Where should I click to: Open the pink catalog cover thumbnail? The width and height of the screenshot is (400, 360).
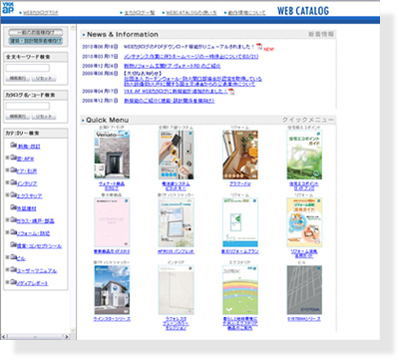click(x=112, y=222)
